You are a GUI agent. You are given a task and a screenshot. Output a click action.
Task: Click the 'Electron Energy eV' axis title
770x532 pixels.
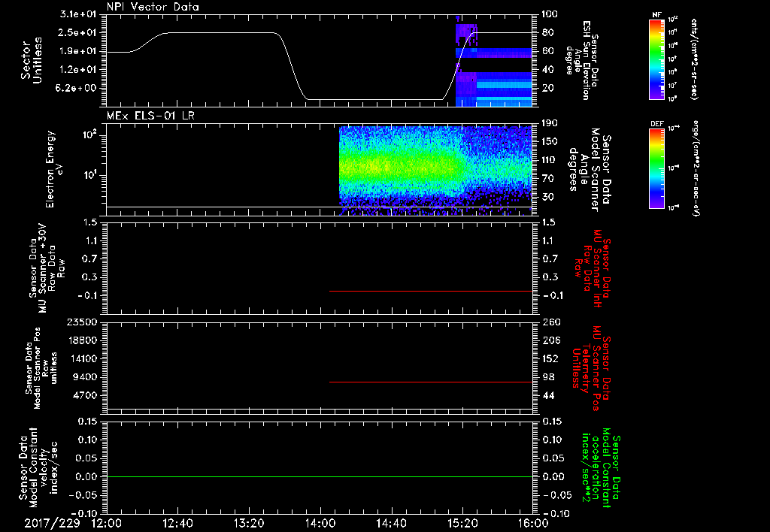[55, 169]
